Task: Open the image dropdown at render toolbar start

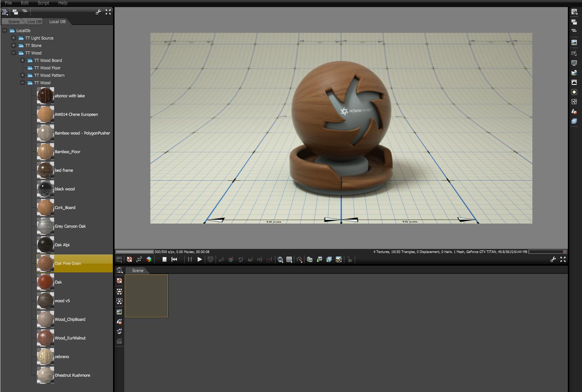Action: 119,259
